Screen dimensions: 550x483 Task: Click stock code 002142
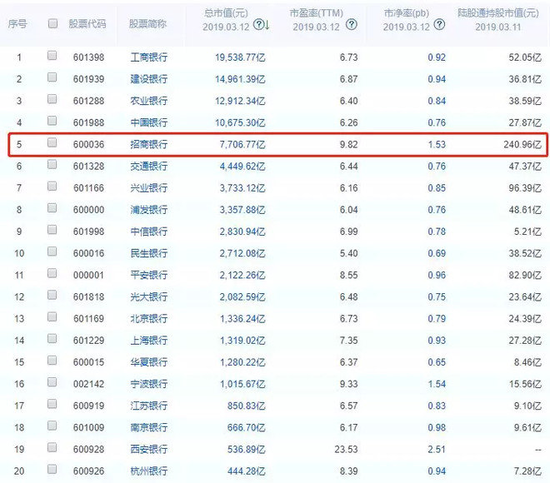click(88, 384)
